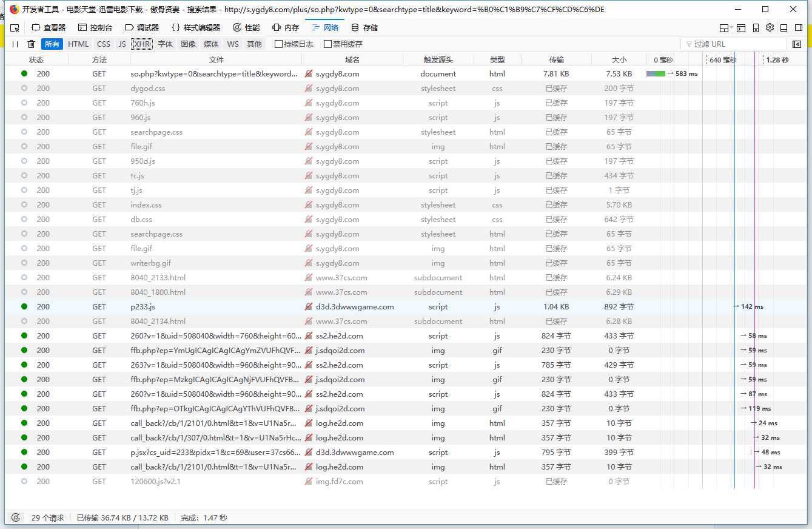Select the writerbg.gif request
The height and width of the screenshot is (529, 812).
[406, 263]
